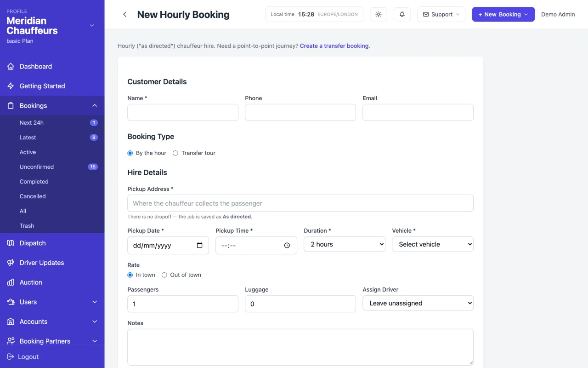Expand the profile switcher chevron
588x368 pixels.
(x=92, y=26)
